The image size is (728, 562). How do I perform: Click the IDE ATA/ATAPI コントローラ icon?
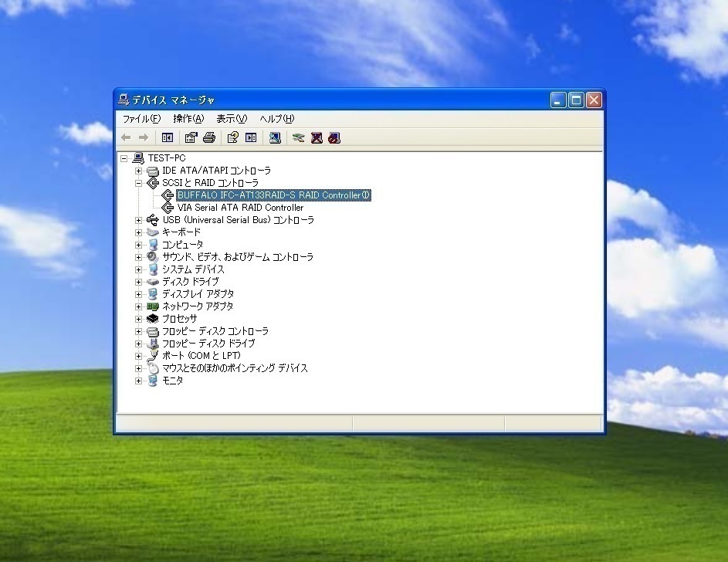pyautogui.click(x=153, y=171)
